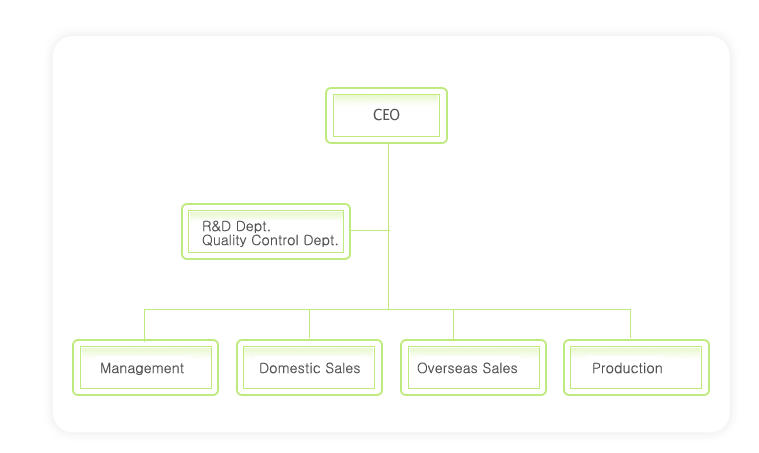This screenshot has height=453, width=759.
Task: Open the Overseas Sales department box
Action: (x=473, y=368)
